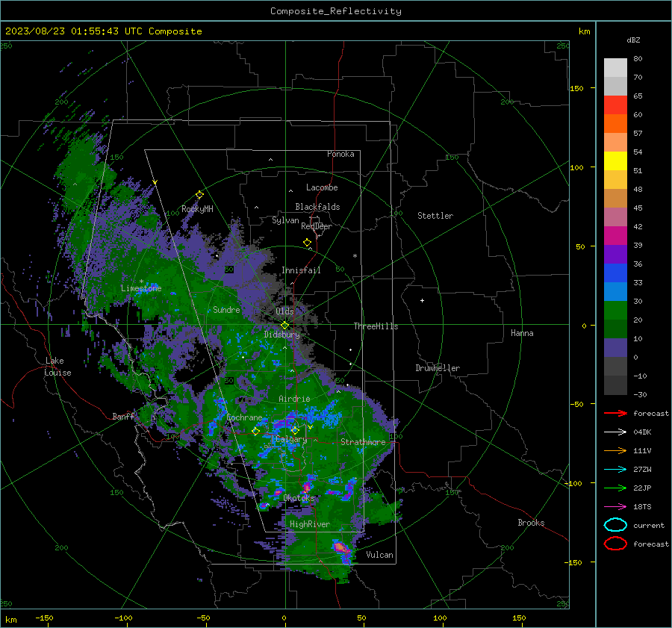The image size is (672, 628).
Task: Click the Brooks city label
Action: [x=531, y=523]
